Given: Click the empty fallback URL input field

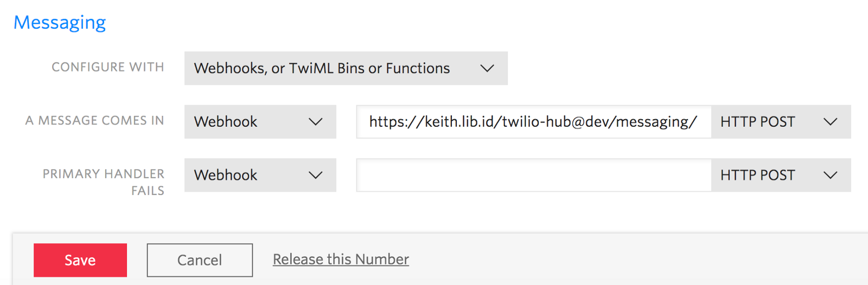Looking at the screenshot, I should [534, 175].
